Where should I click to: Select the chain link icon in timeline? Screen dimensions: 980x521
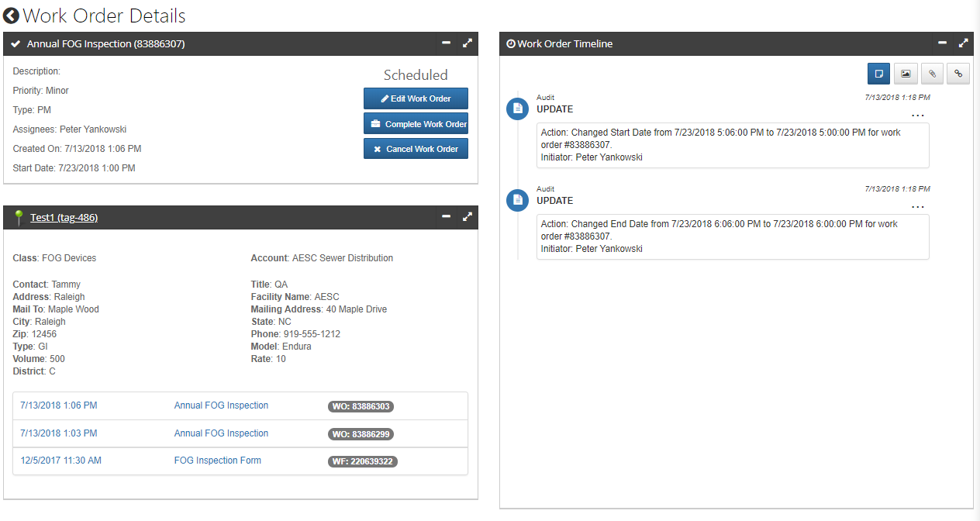[958, 74]
